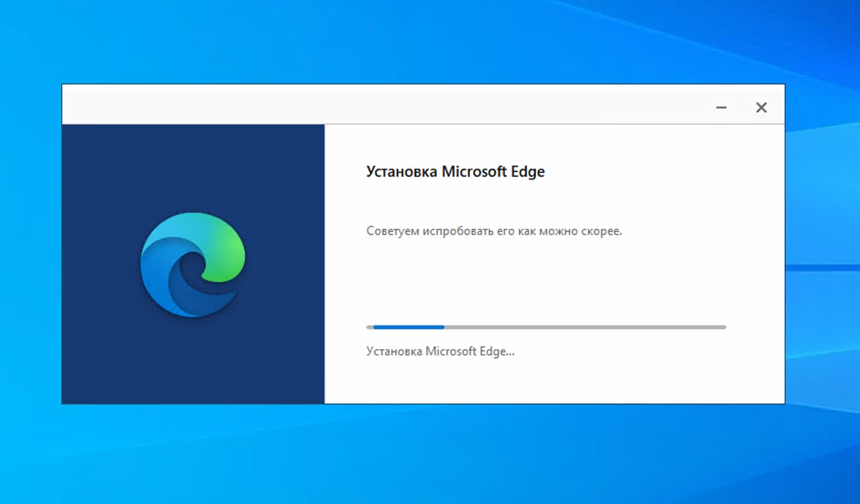Minimize the Edge installer window

click(x=721, y=107)
